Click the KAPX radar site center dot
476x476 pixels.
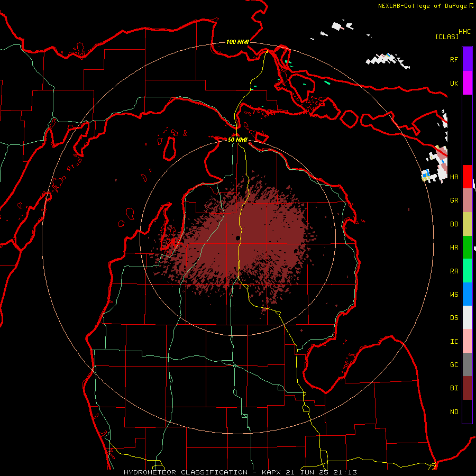[x=237, y=239]
